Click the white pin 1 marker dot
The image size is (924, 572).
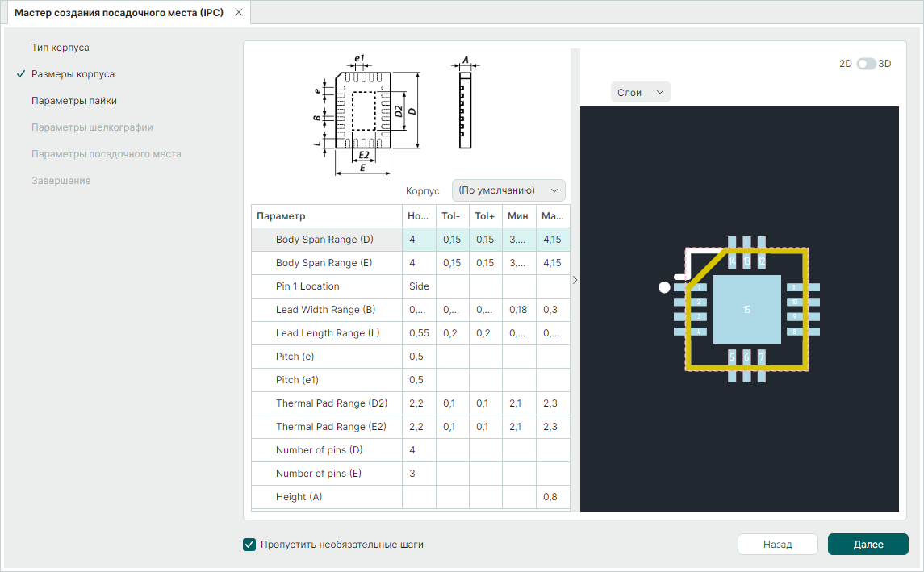664,287
